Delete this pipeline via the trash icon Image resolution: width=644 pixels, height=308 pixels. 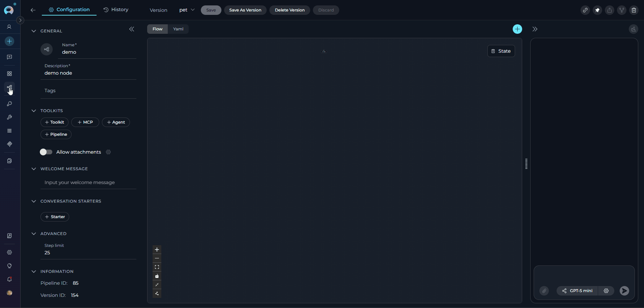[x=634, y=10]
